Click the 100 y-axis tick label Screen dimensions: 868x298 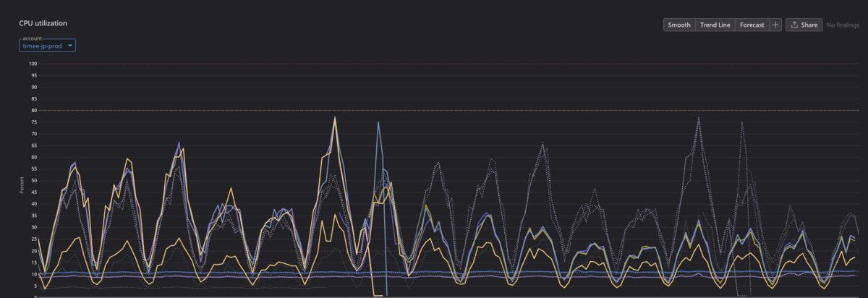pos(33,64)
